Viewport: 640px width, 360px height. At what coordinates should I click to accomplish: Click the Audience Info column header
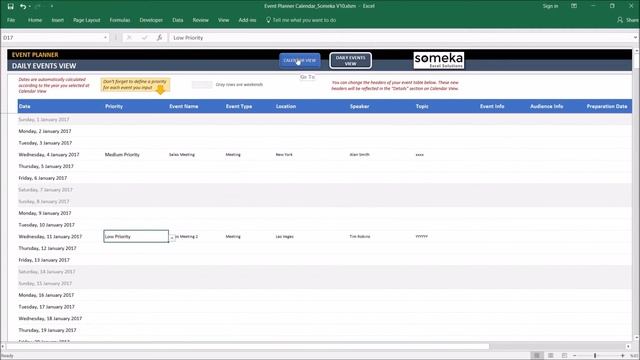547,106
